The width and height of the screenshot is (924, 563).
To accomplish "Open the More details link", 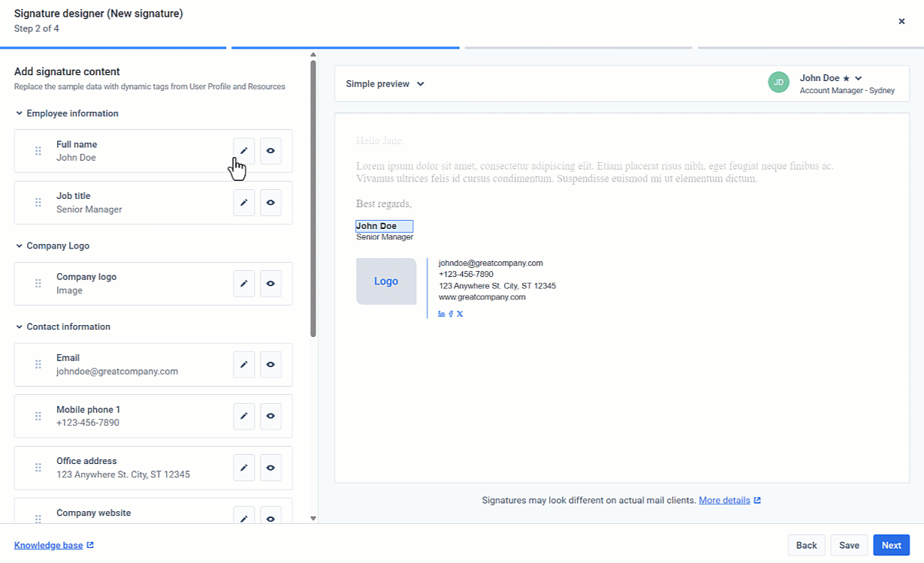I will (724, 500).
